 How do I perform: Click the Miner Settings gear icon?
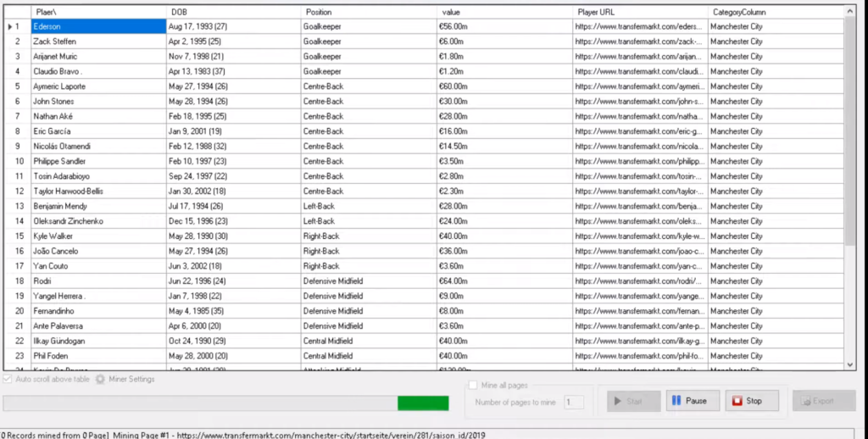click(100, 380)
